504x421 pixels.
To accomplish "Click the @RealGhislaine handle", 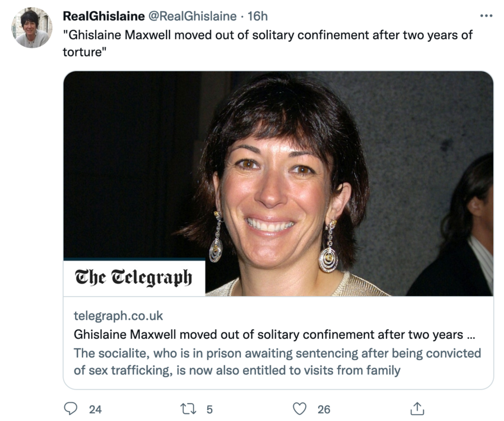I will [x=193, y=16].
